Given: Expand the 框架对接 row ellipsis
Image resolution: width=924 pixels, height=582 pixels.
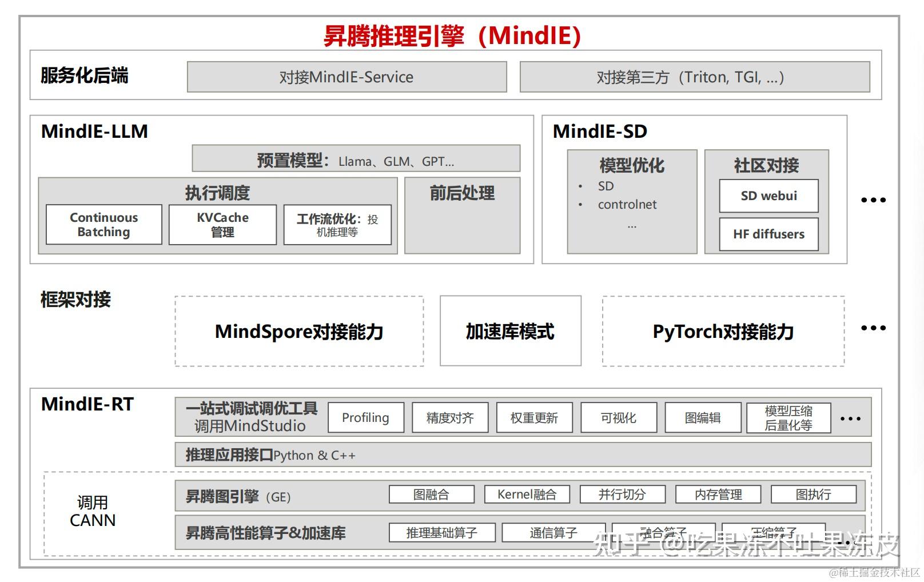Looking at the screenshot, I should pyautogui.click(x=873, y=328).
